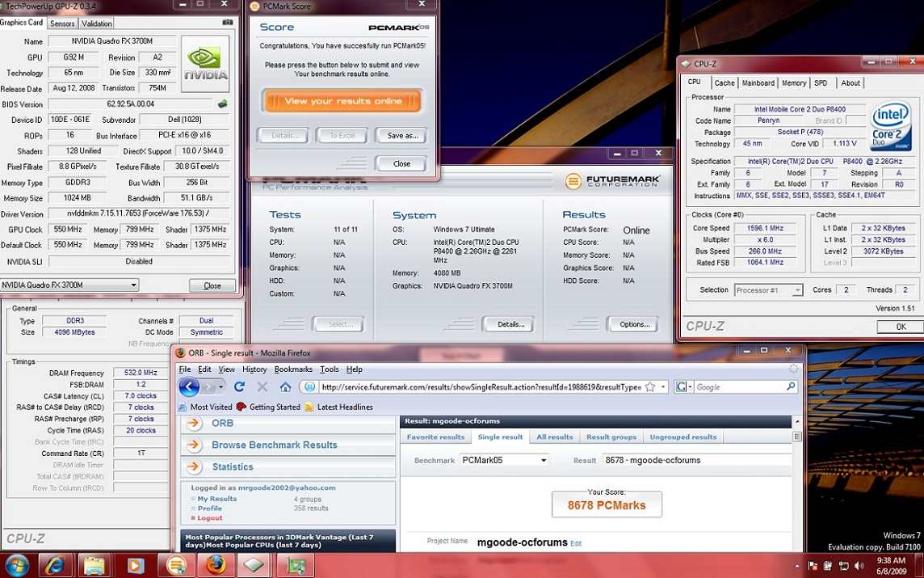Viewport: 924px width, 578px height.
Task: Click Close button in GPU-Z
Action: (212, 285)
